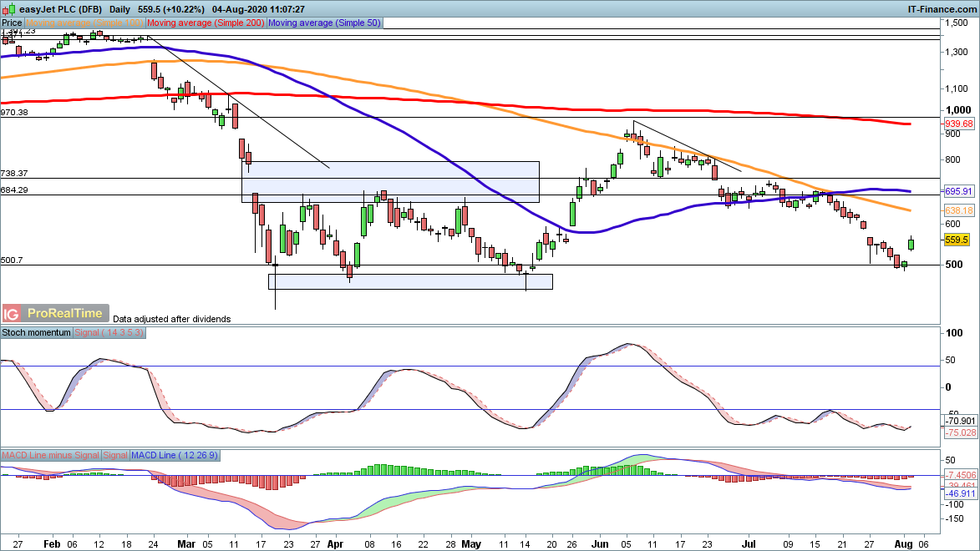Open the Stoch momentum indicator label
Image resolution: width=980 pixels, height=551 pixels.
tap(38, 332)
